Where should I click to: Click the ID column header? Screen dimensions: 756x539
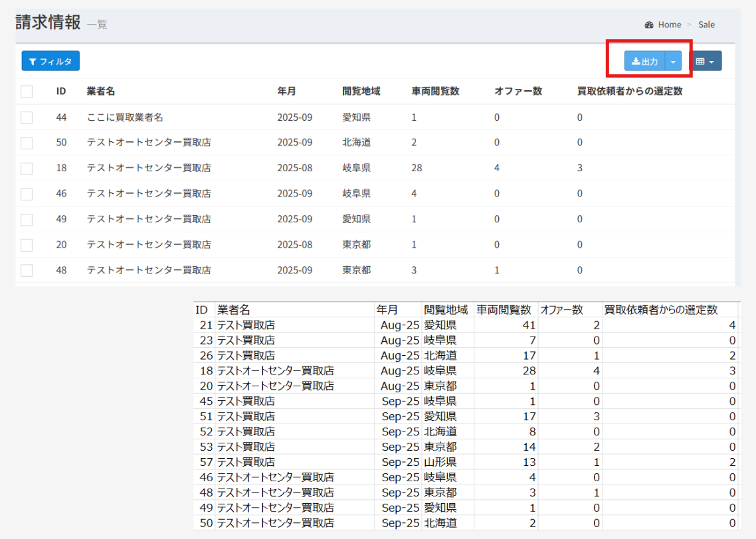60,92
